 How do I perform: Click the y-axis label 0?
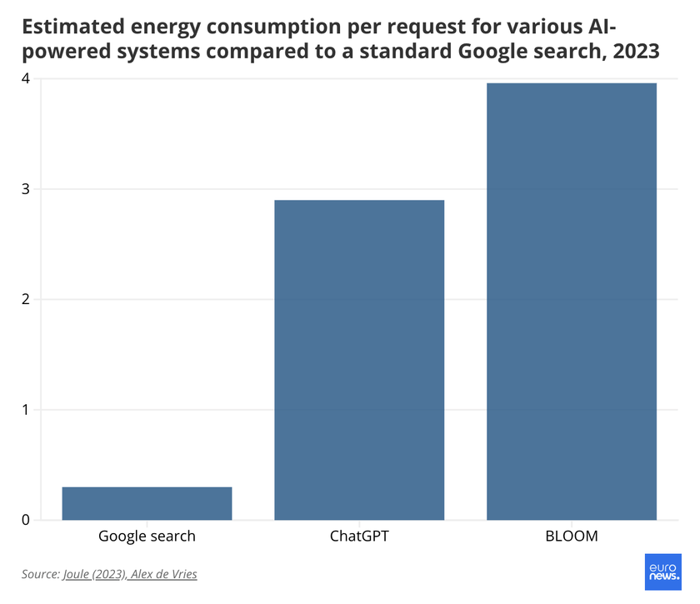26,520
